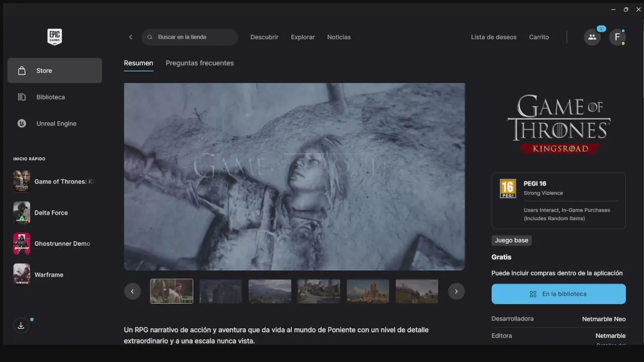Open Lista de deseos
The height and width of the screenshot is (362, 644).
tap(494, 37)
